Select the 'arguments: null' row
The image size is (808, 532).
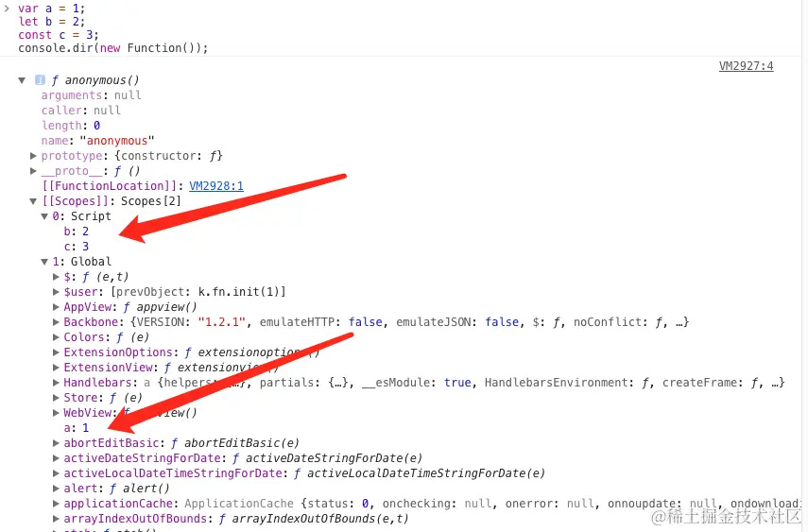coord(92,95)
